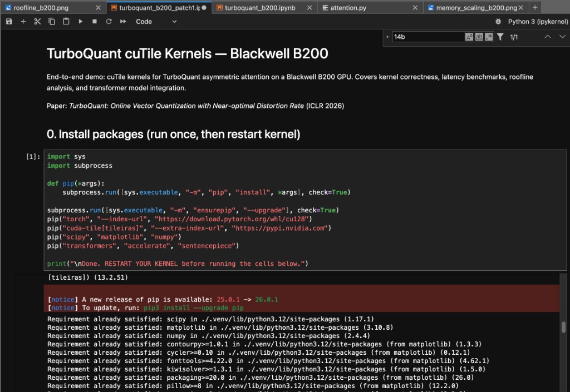Restart kernel and run all cells
This screenshot has height=392, width=570.
pyautogui.click(x=123, y=22)
